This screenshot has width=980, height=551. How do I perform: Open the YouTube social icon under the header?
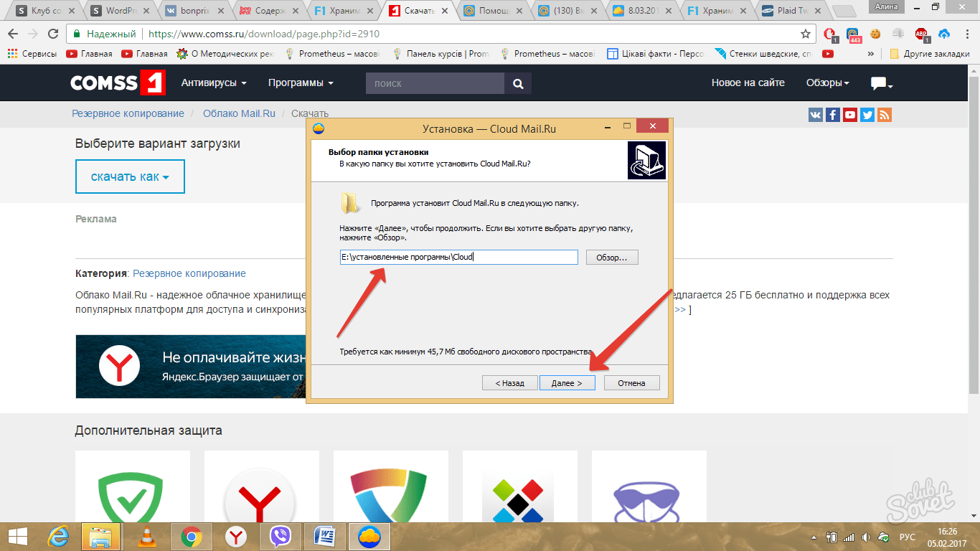click(x=850, y=115)
